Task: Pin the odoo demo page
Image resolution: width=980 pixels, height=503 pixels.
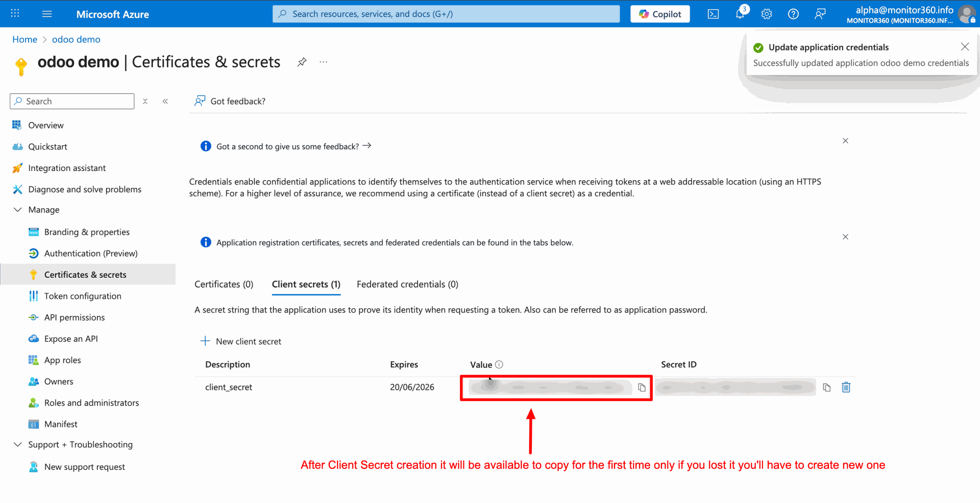Action: coord(302,62)
